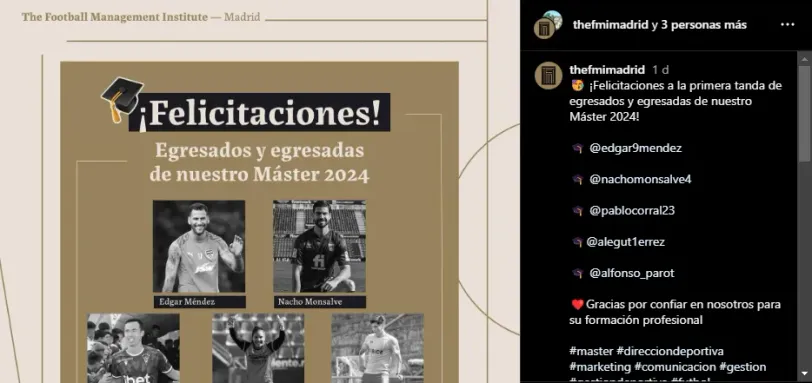Select the Edgar Méndez photo
This screenshot has width=812, height=383.
pyautogui.click(x=199, y=246)
